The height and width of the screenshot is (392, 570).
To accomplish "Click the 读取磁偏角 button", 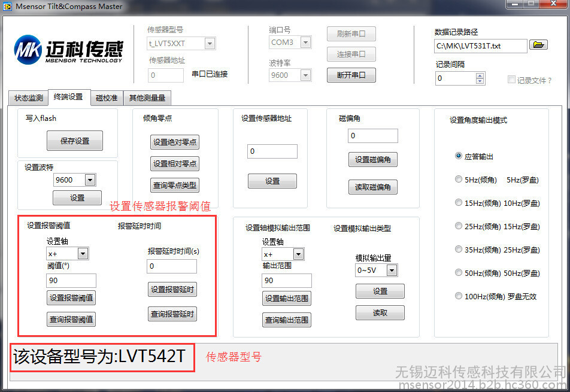I will coord(373,187).
